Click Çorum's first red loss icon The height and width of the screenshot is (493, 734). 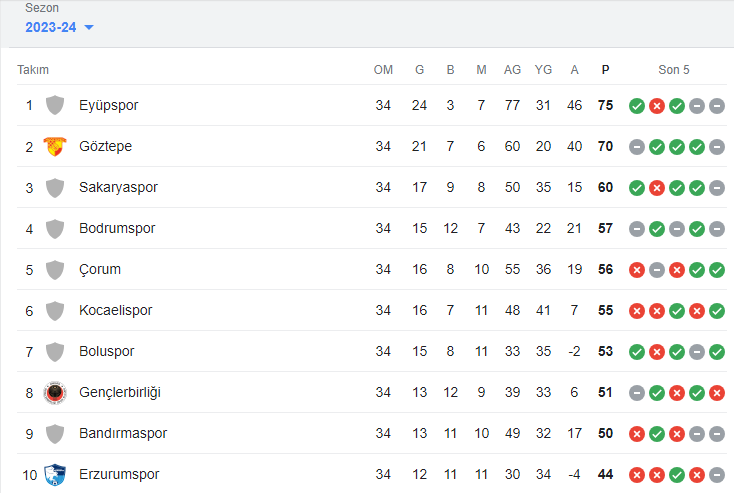click(x=637, y=270)
